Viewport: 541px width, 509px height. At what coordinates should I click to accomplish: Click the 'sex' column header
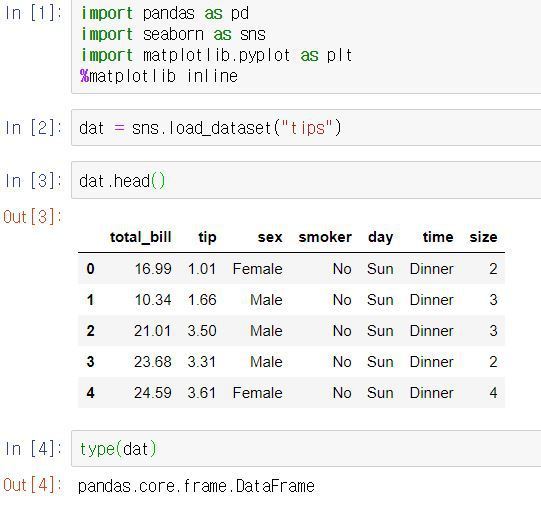pos(270,237)
